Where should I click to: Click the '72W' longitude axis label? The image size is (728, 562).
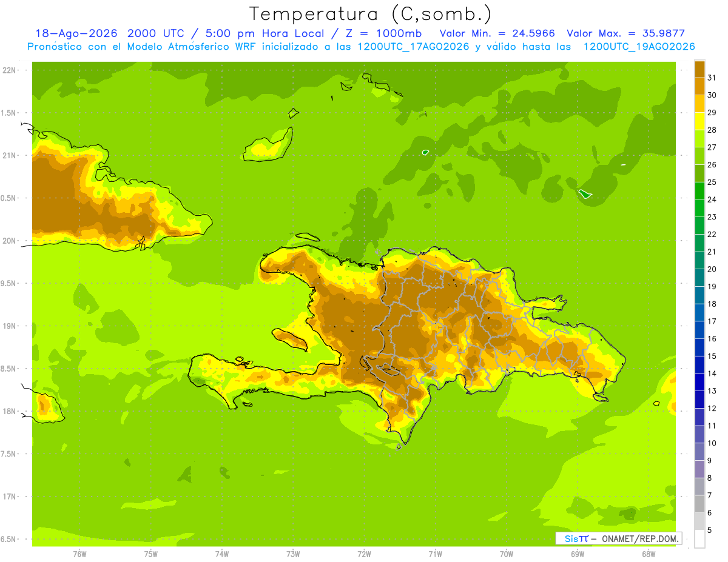(364, 554)
